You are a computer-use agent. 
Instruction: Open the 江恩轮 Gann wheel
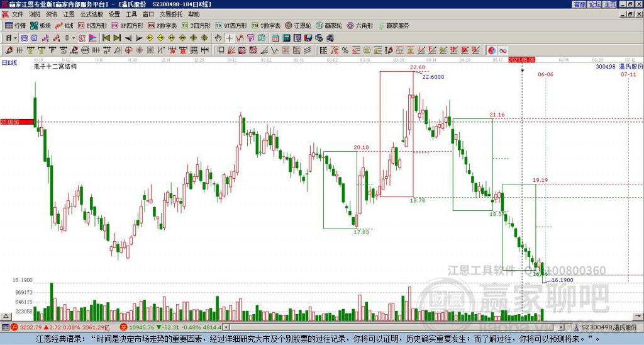(x=298, y=25)
